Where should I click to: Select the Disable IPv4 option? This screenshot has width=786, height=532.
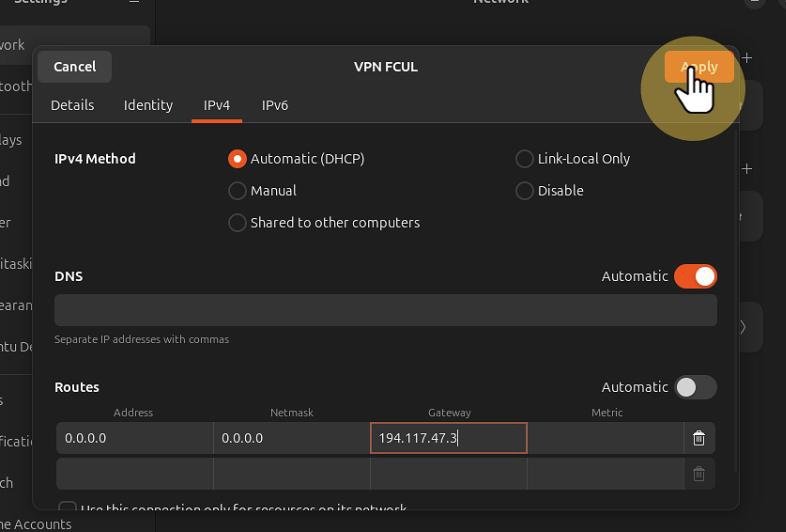click(524, 191)
